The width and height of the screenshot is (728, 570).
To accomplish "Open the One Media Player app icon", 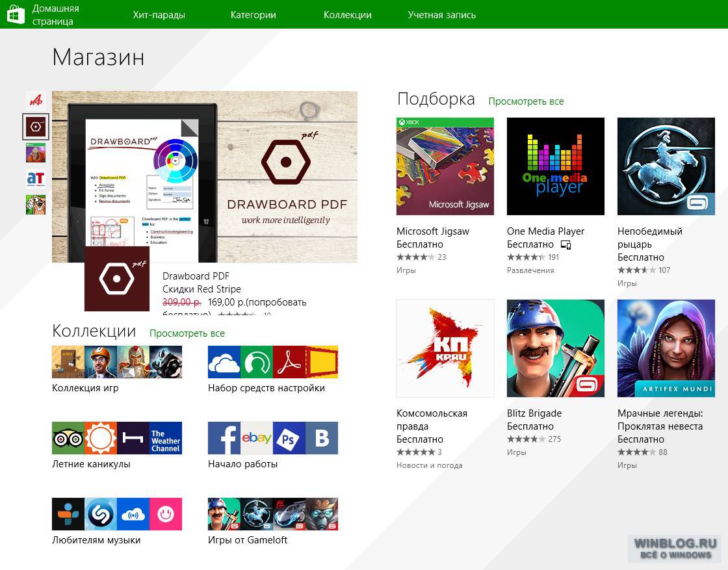I will [x=555, y=166].
